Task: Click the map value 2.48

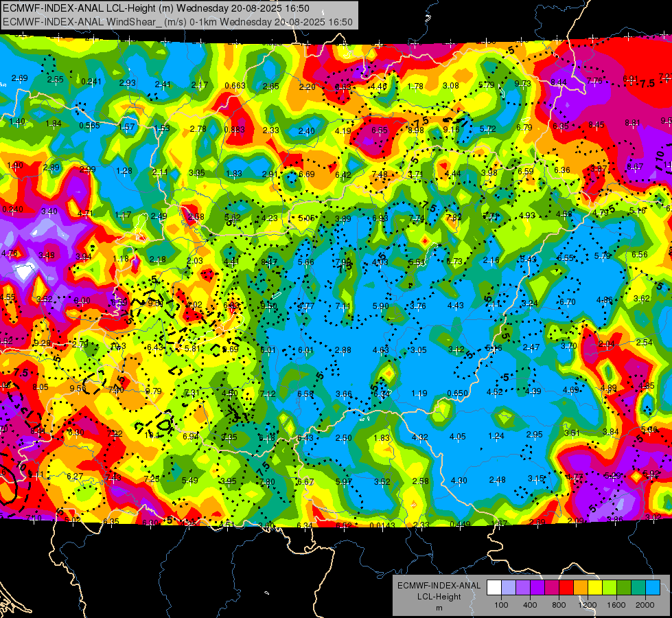Action: coord(497,479)
